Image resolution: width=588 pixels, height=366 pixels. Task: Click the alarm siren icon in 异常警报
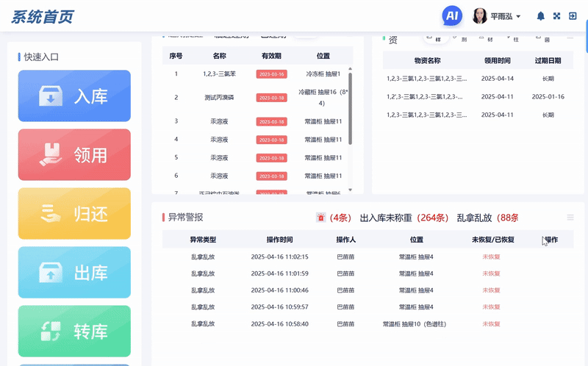click(x=320, y=218)
